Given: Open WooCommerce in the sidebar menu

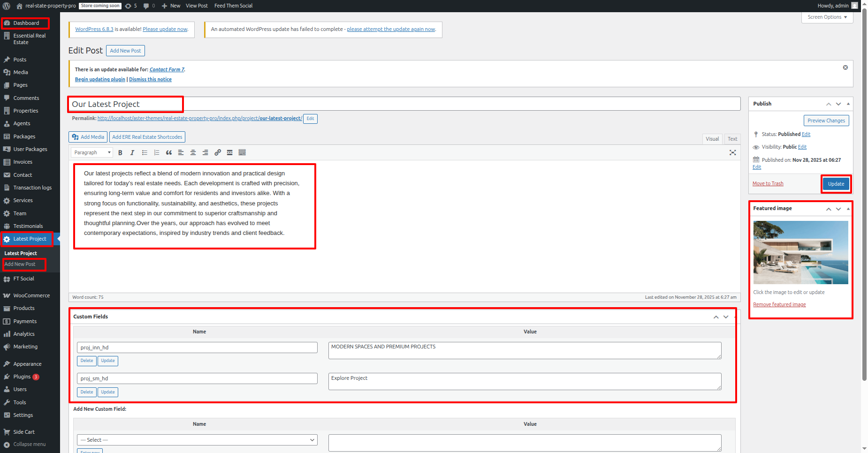Looking at the screenshot, I should pos(31,295).
